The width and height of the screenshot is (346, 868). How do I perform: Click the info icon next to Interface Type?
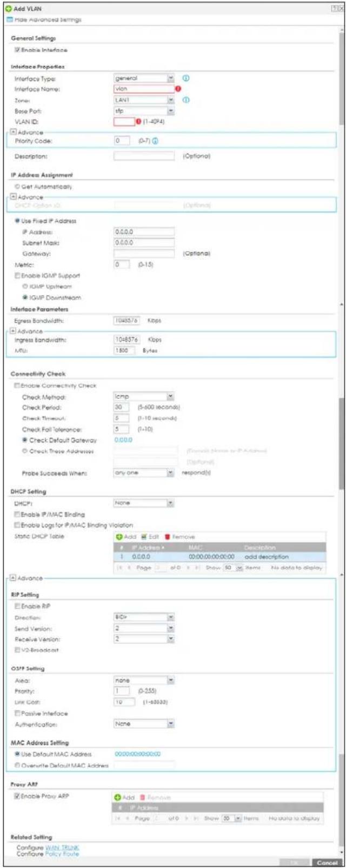186,78
